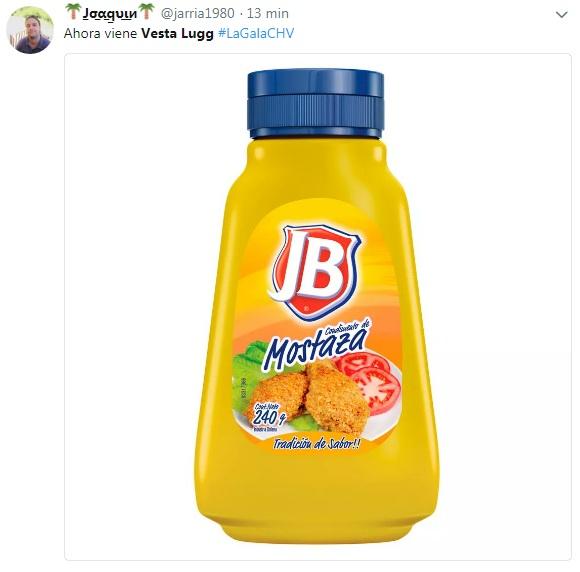Click the breaded chicken picture on label
Viewport: 580px width, 572px height.
click(310, 396)
